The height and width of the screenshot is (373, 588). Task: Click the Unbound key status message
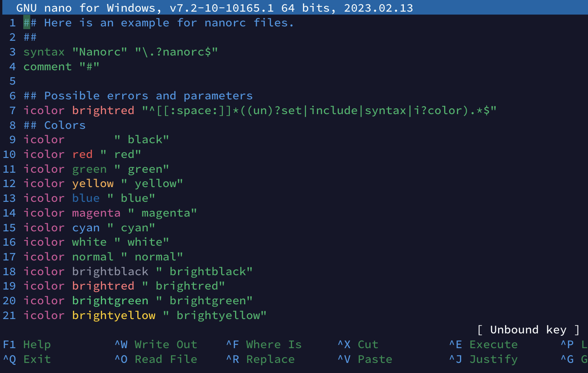click(x=528, y=330)
